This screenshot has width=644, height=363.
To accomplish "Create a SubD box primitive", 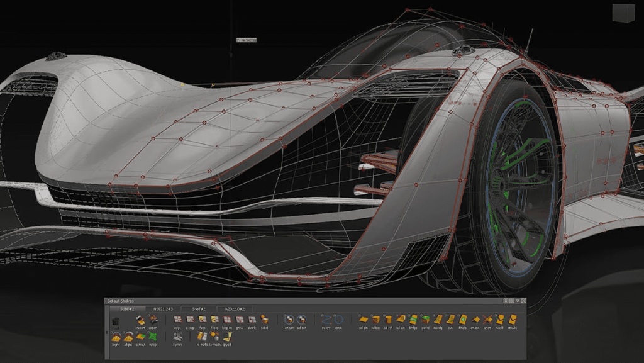I will point(375,318).
